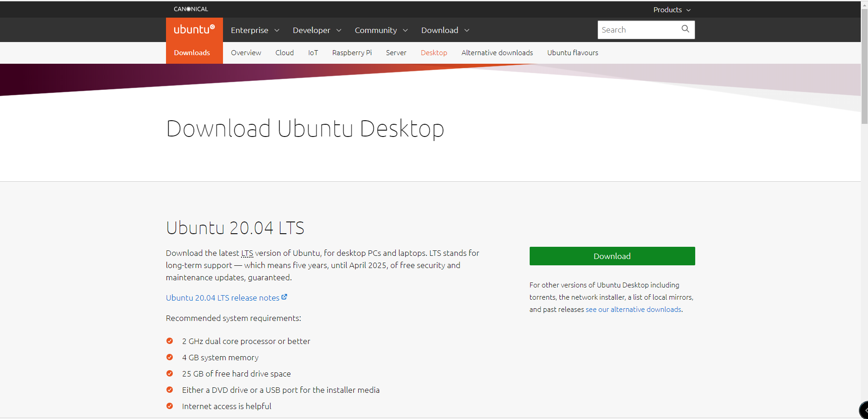
Task: Click the search magnifier icon
Action: click(685, 29)
